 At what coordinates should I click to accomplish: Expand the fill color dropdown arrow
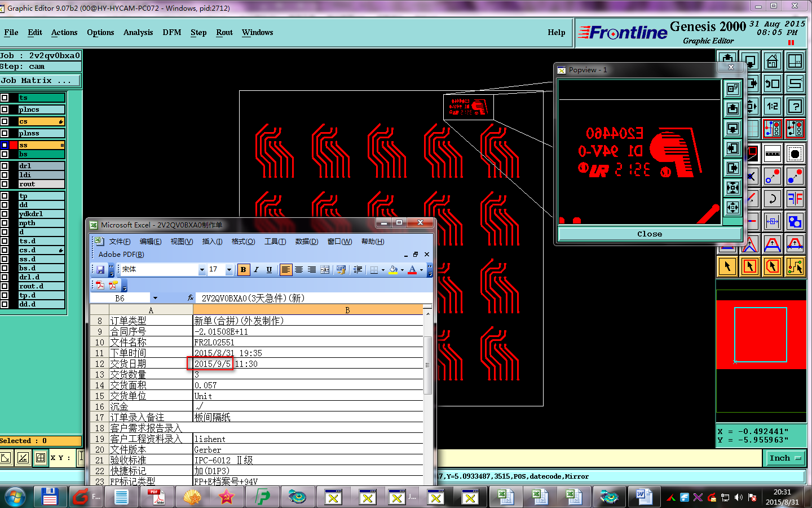[x=402, y=270]
